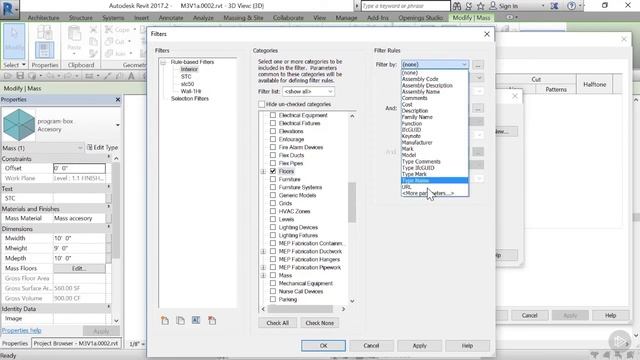Click OK in Filters dialog
The image size is (640, 360).
click(323, 346)
